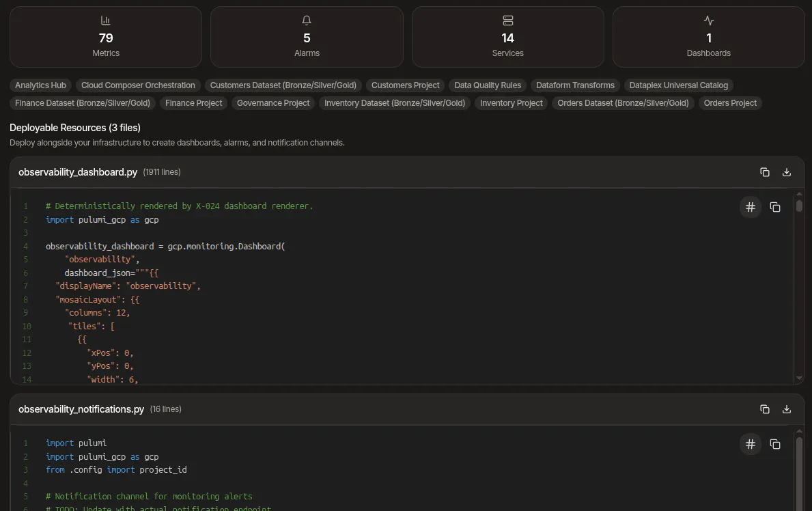Download observability_notifications.py file
This screenshot has width=812, height=511.
click(x=786, y=409)
